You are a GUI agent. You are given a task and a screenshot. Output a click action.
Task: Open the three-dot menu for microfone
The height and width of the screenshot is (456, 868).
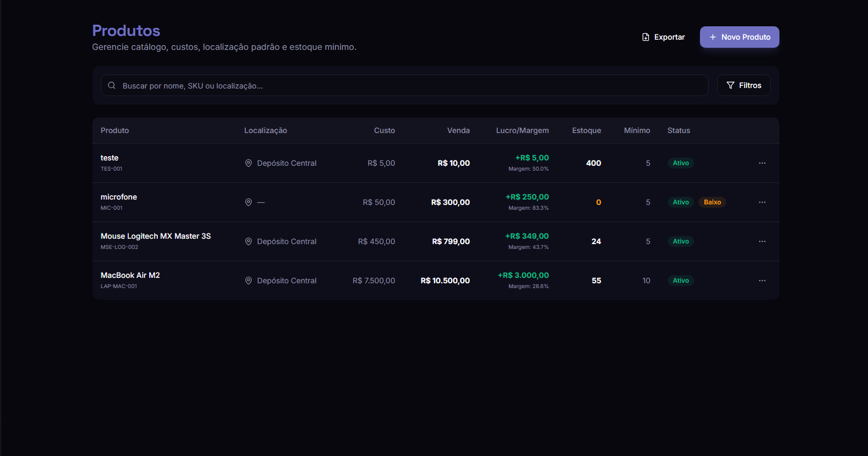click(762, 202)
